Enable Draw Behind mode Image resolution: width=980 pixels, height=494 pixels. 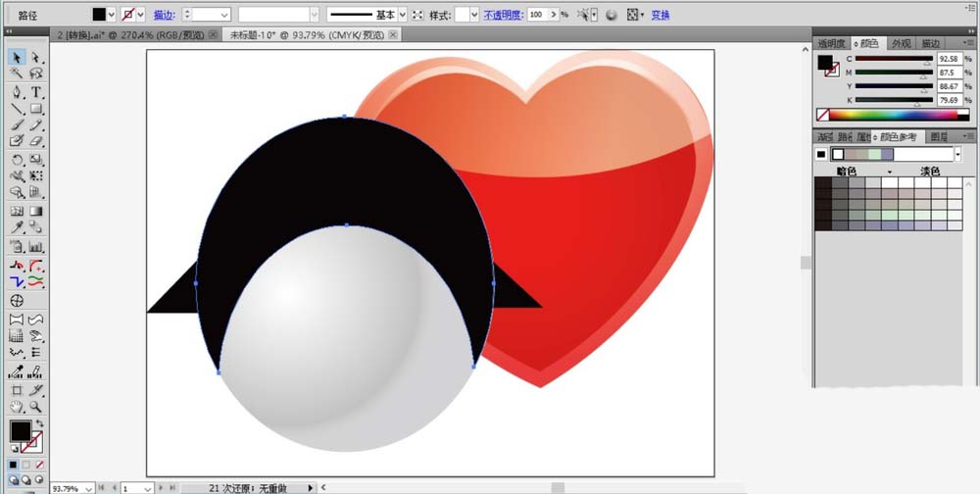coord(26,480)
